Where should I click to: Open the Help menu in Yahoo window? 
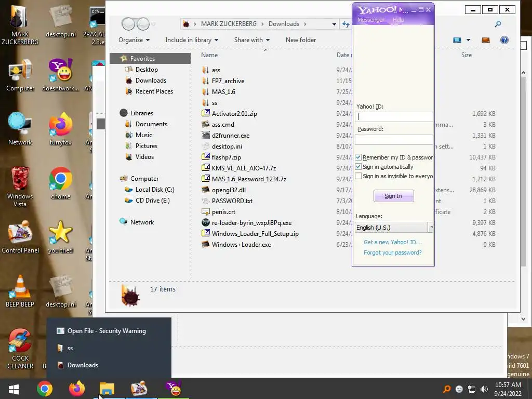398,20
